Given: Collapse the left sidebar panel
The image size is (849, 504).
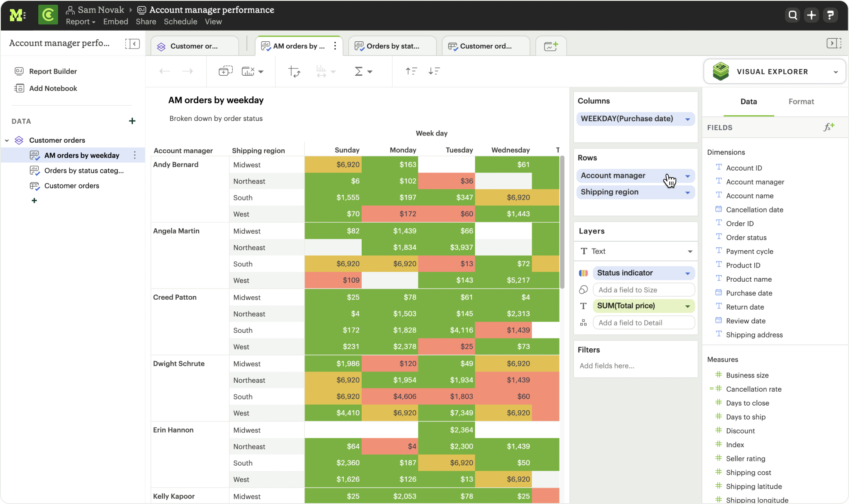Looking at the screenshot, I should [132, 43].
